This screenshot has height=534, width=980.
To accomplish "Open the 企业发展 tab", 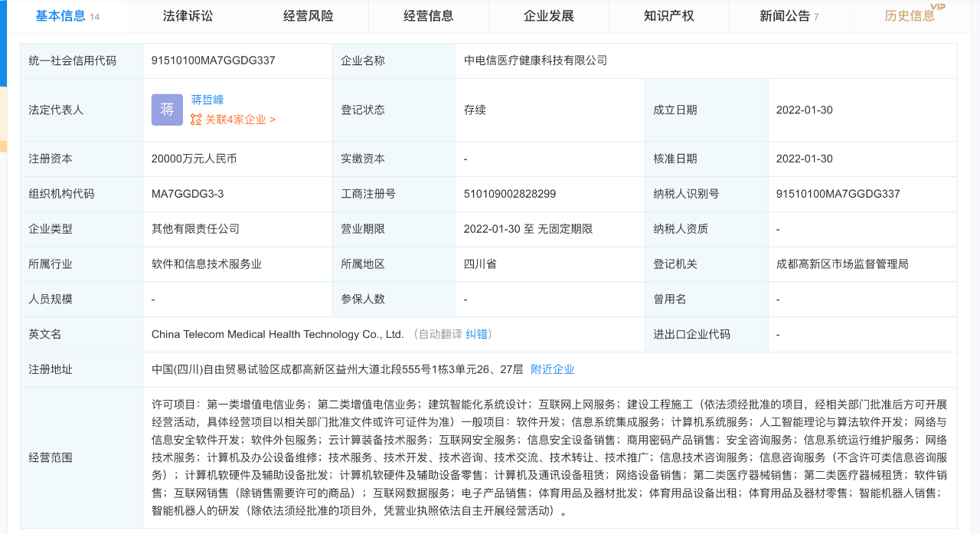I will [x=548, y=16].
